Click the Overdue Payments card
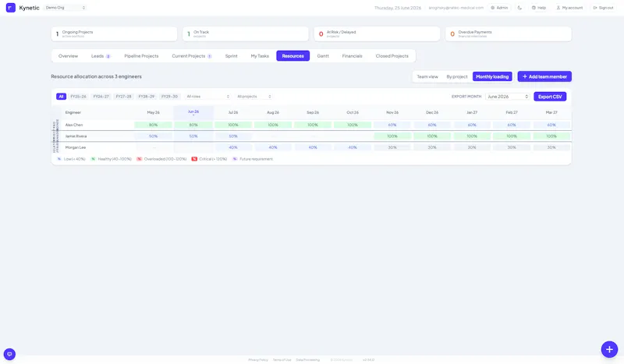This screenshot has height=364, width=624. tap(509, 34)
